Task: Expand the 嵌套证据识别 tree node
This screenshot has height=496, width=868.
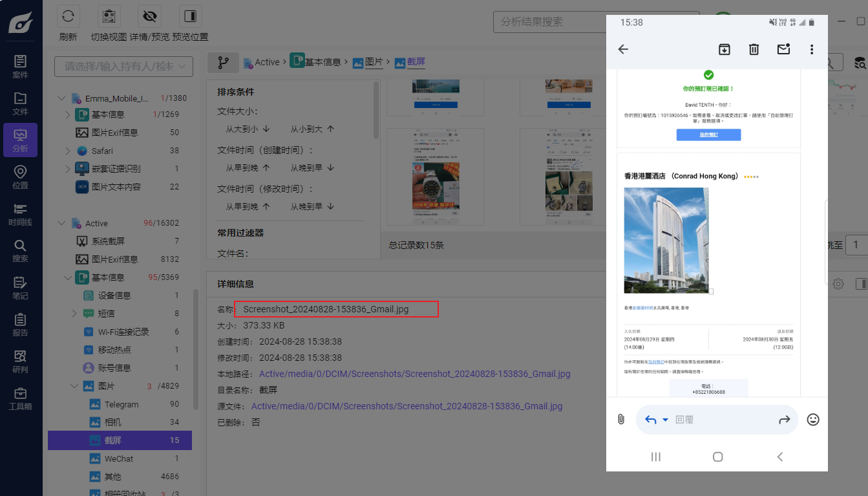Action: (68, 169)
